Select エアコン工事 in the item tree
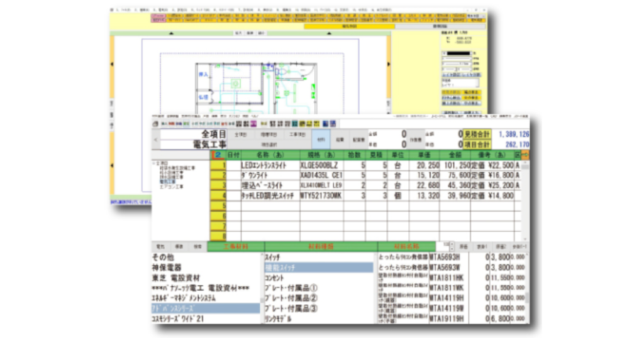 tap(171, 187)
